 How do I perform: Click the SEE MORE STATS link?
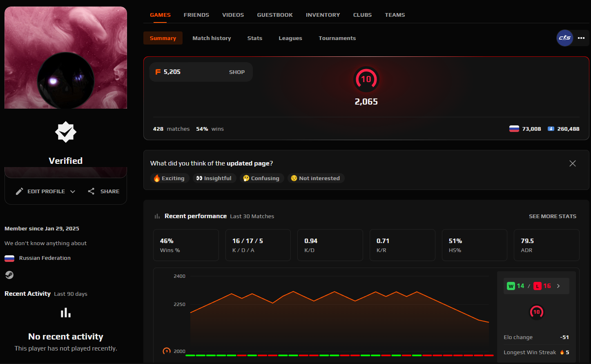pyautogui.click(x=553, y=216)
